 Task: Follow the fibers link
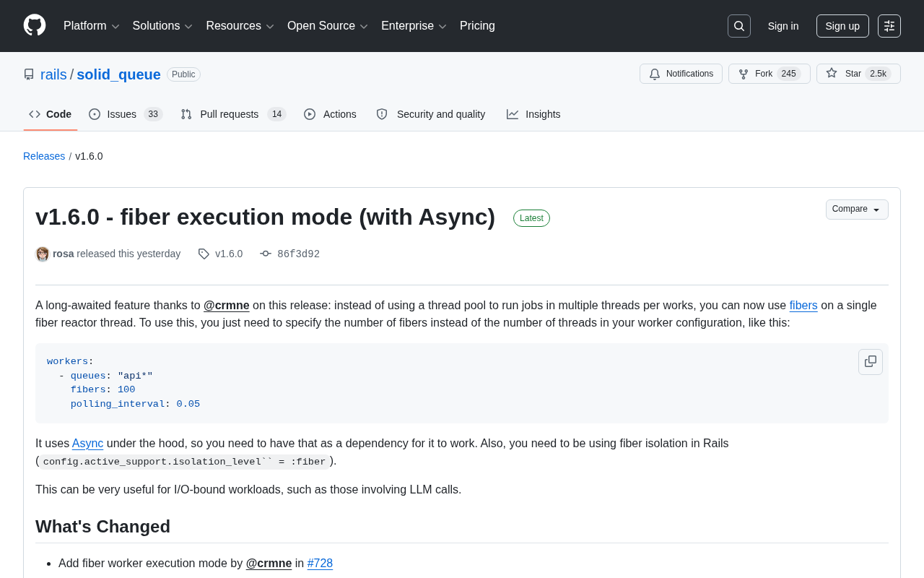[803, 305]
